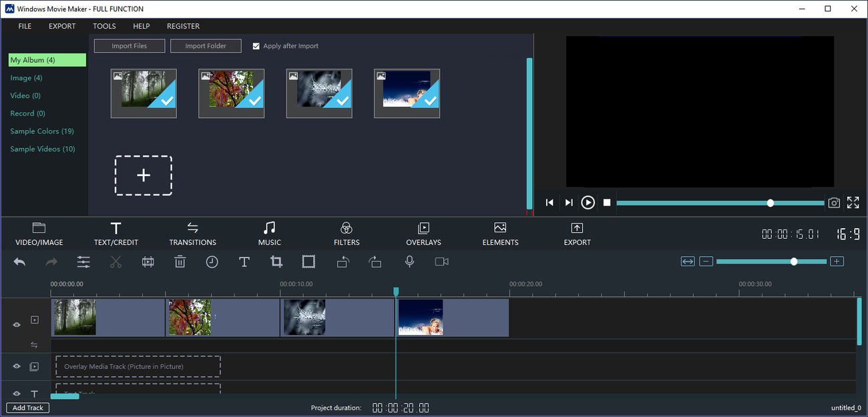
Task: Open the TOOLS menu
Action: [104, 26]
